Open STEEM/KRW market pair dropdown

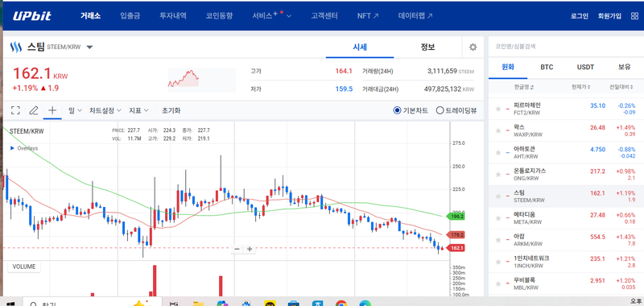[89, 48]
